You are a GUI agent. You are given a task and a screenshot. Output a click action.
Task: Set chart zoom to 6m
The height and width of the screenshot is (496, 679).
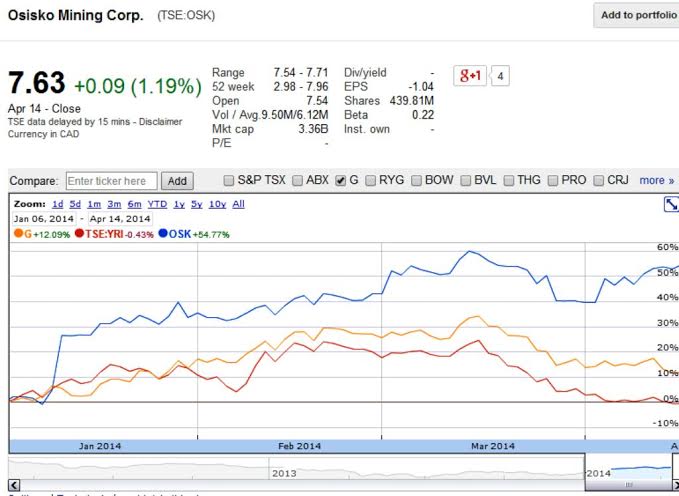(134, 204)
